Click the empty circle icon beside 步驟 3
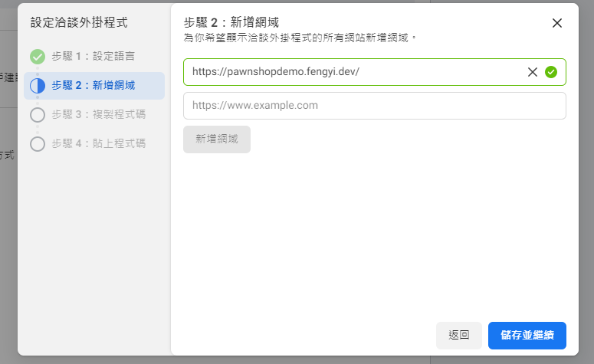 coord(38,115)
